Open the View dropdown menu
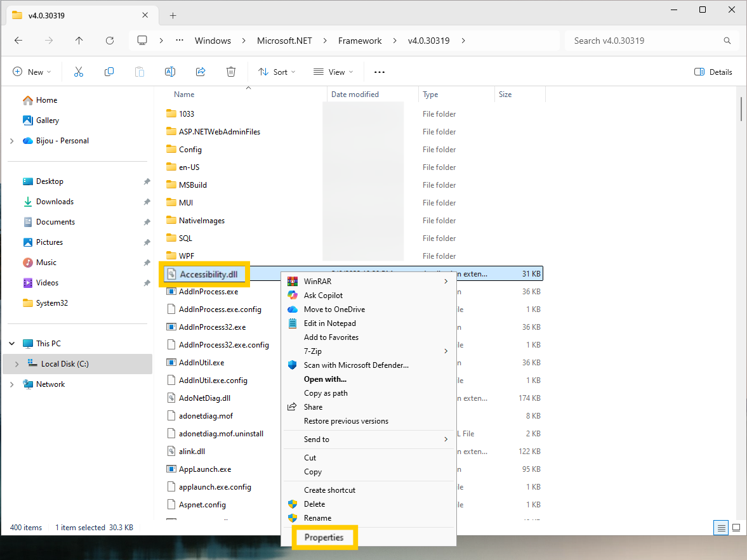This screenshot has width=747, height=560. [x=333, y=72]
